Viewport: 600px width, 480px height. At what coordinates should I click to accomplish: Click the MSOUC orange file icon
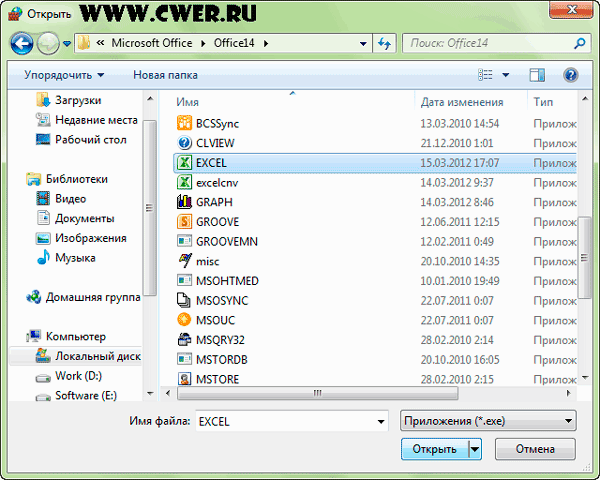pos(184,320)
